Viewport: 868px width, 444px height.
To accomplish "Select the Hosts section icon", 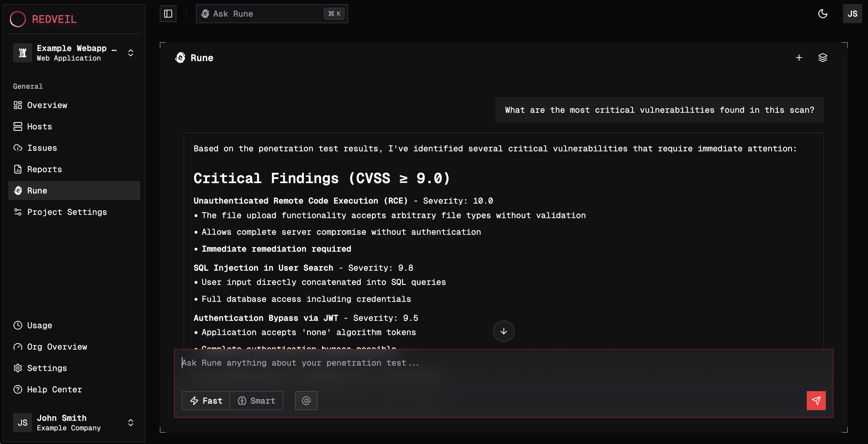I will pyautogui.click(x=18, y=126).
